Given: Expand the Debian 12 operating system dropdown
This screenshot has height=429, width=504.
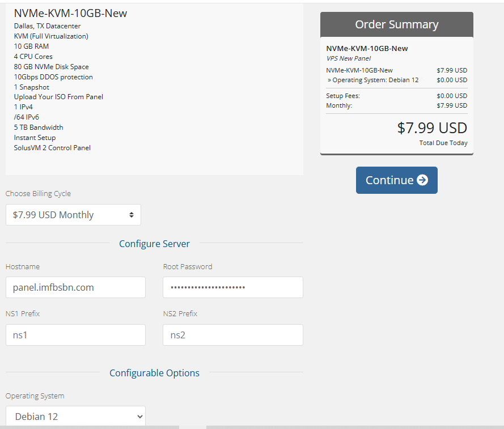Looking at the screenshot, I should coord(75,416).
